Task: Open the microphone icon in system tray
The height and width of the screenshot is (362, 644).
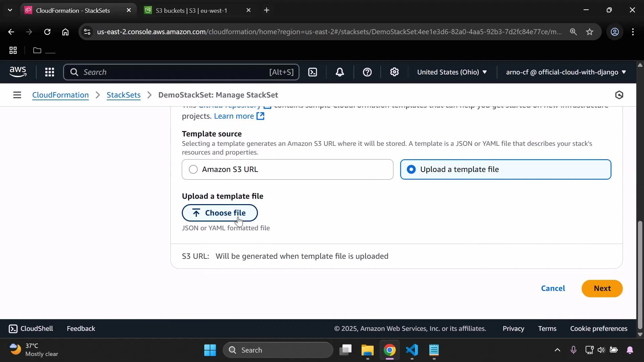Action: pyautogui.click(x=574, y=350)
